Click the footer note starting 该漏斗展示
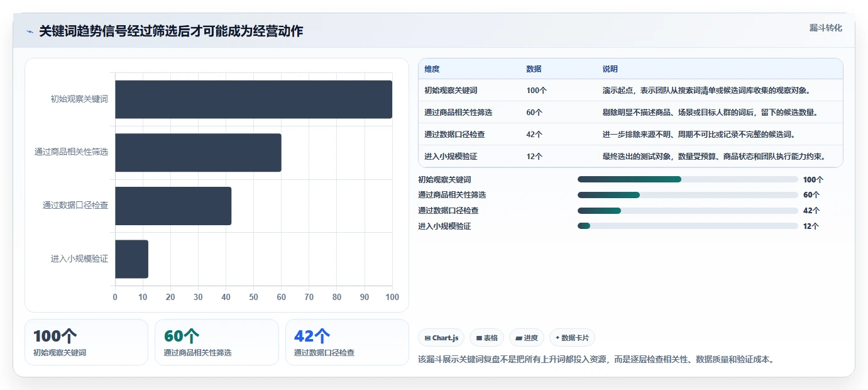Image resolution: width=868 pixels, height=390 pixels. [596, 360]
